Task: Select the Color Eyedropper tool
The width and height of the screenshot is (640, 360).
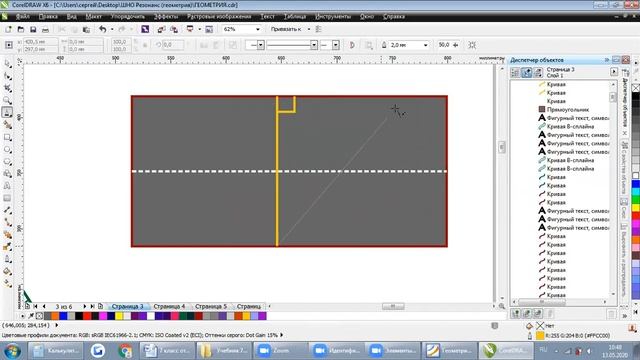Action: click(x=7, y=247)
